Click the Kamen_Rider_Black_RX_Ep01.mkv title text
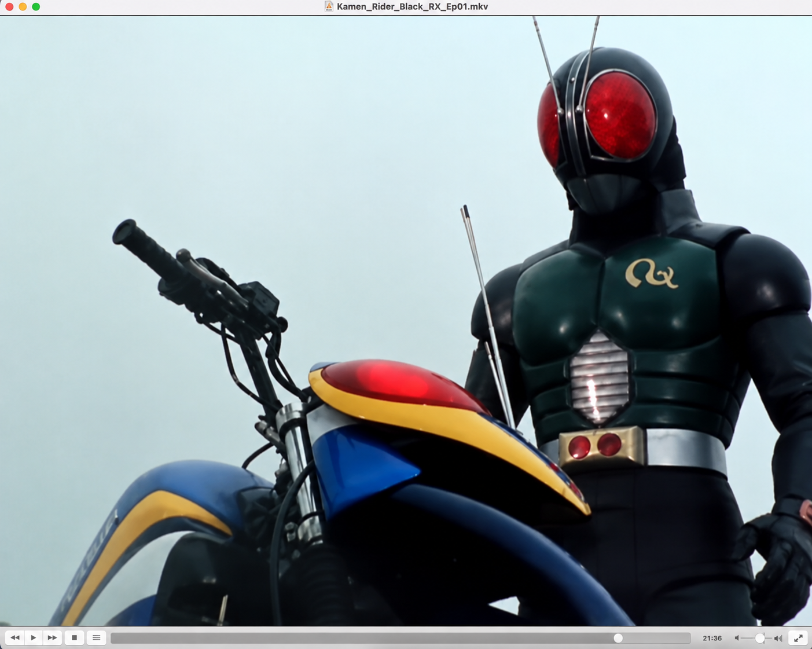The image size is (812, 649). pyautogui.click(x=412, y=6)
